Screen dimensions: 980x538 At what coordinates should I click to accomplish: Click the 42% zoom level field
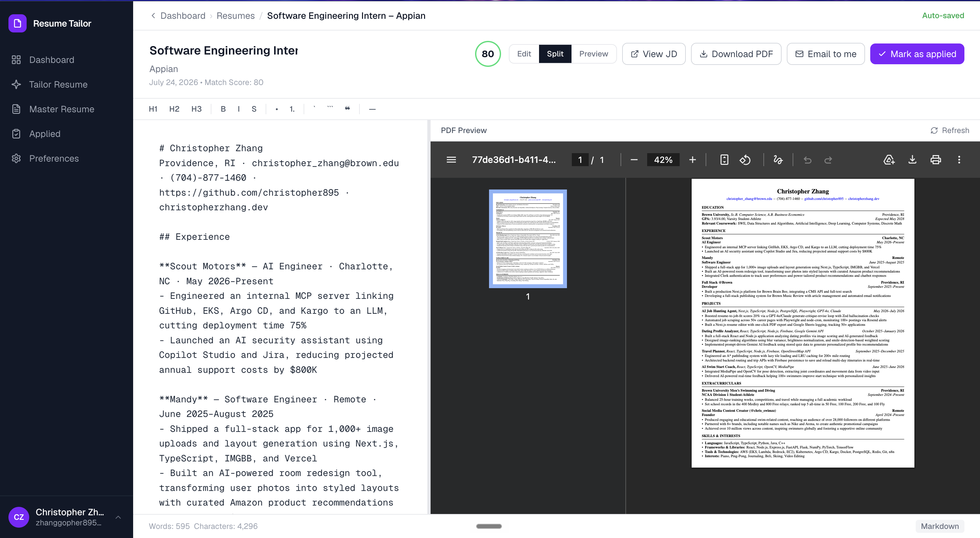(x=663, y=160)
